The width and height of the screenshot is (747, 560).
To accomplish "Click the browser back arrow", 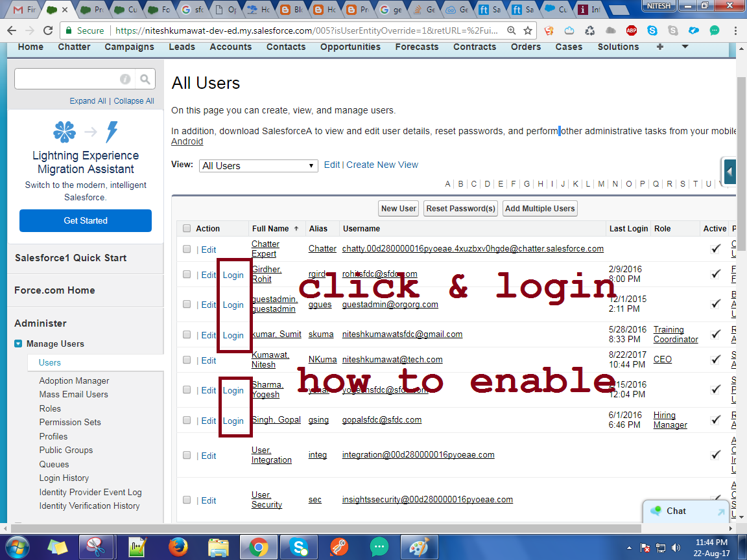I will [x=12, y=30].
